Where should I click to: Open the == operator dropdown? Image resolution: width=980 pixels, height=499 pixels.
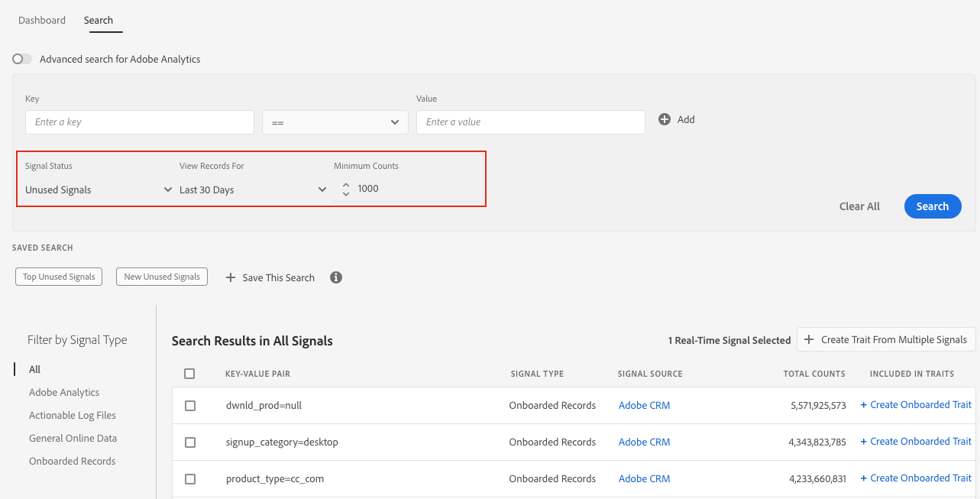tap(335, 122)
